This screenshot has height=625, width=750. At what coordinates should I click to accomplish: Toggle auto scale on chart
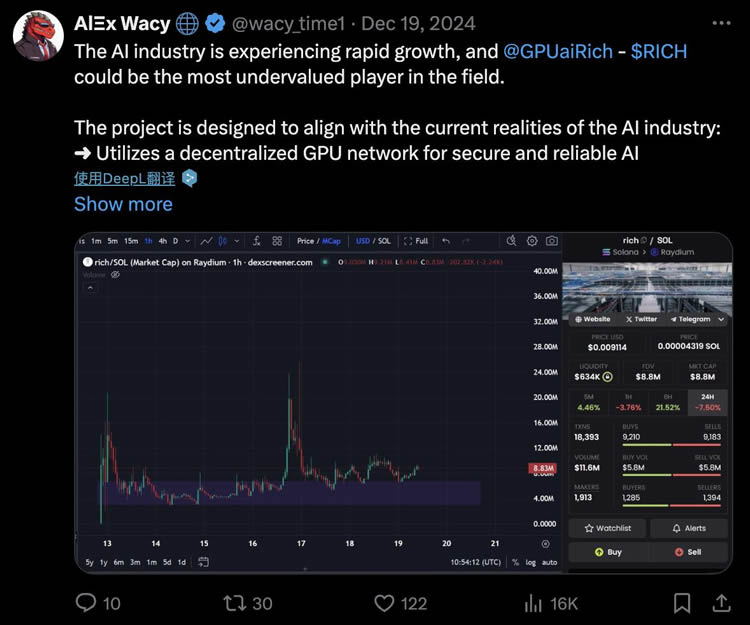(549, 562)
